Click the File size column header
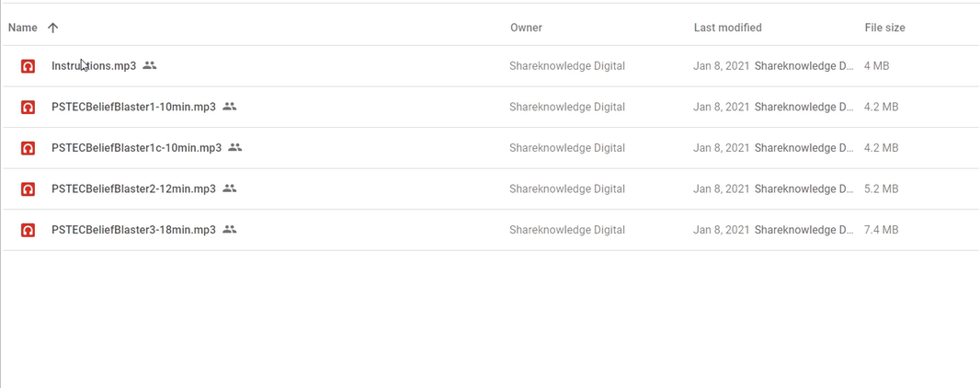The image size is (980, 388). click(x=884, y=28)
